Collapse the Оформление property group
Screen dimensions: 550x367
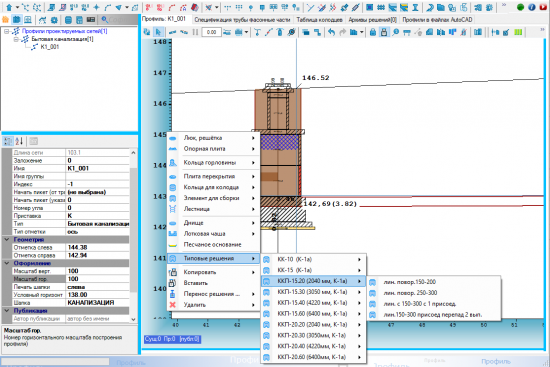[x=7, y=263]
